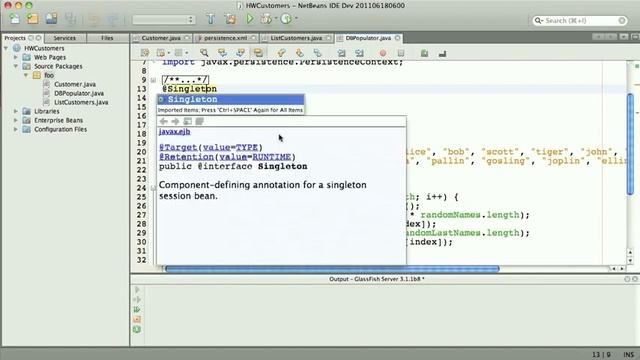Image resolution: width=640 pixels, height=360 pixels.
Task: Click the Clean and Build icon
Action: tap(230, 19)
